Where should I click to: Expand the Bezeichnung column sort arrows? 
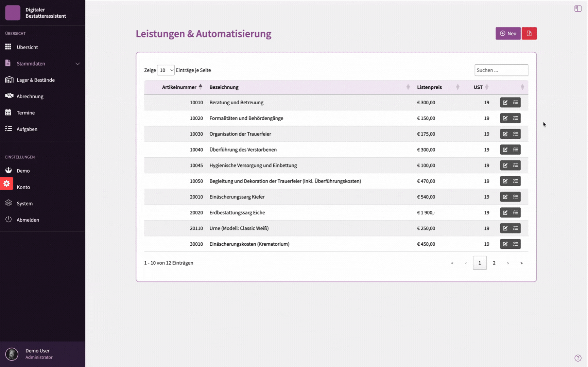[408, 87]
